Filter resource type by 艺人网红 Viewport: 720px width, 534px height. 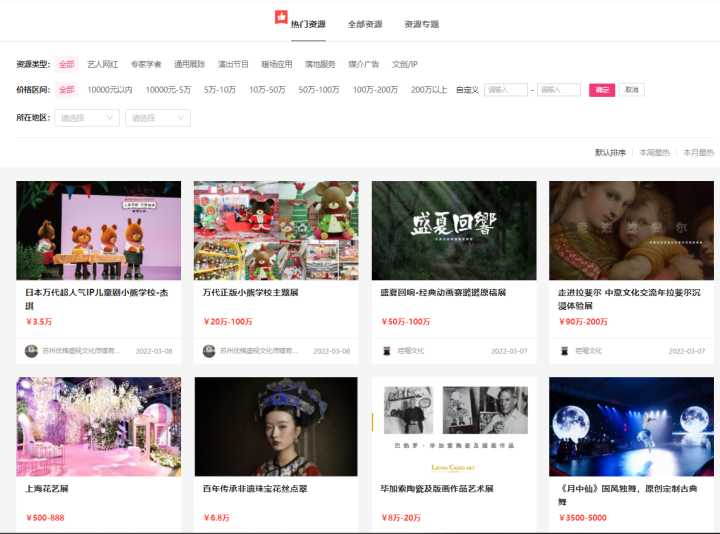pyautogui.click(x=103, y=64)
